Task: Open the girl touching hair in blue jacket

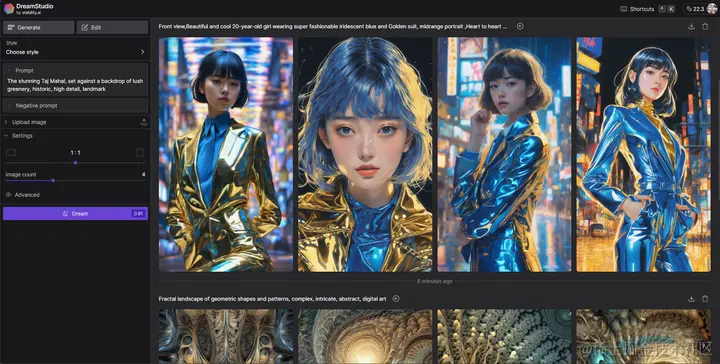Action: coord(504,154)
